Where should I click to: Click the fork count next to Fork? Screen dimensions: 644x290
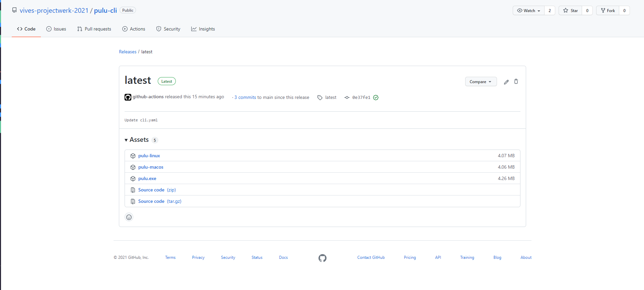click(x=624, y=11)
